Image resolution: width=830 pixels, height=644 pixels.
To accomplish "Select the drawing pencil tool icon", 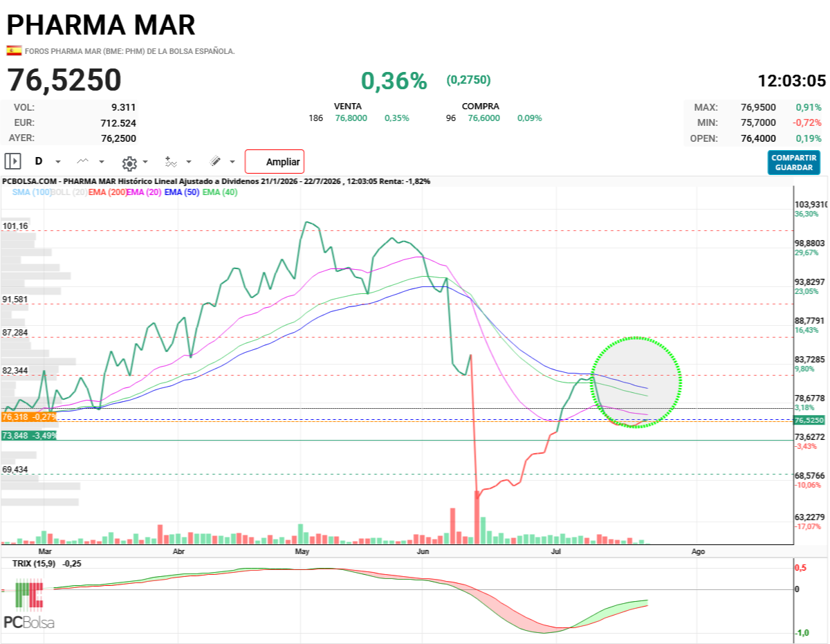I will [215, 161].
